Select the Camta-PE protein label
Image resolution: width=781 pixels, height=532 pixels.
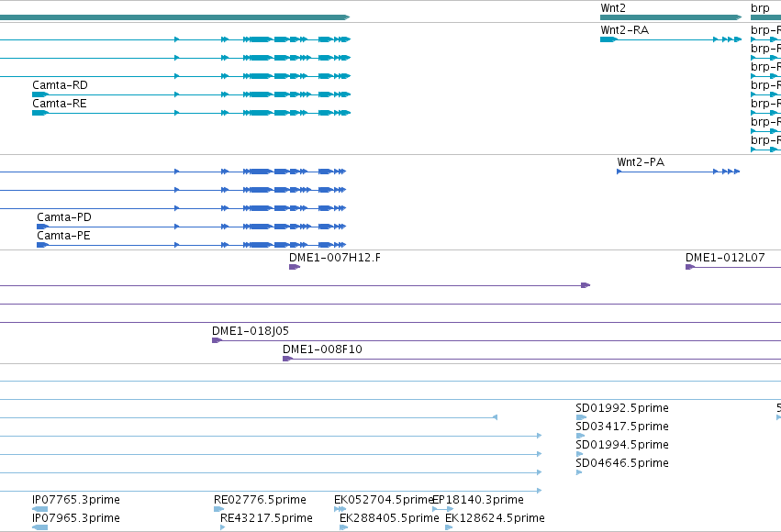[63, 236]
